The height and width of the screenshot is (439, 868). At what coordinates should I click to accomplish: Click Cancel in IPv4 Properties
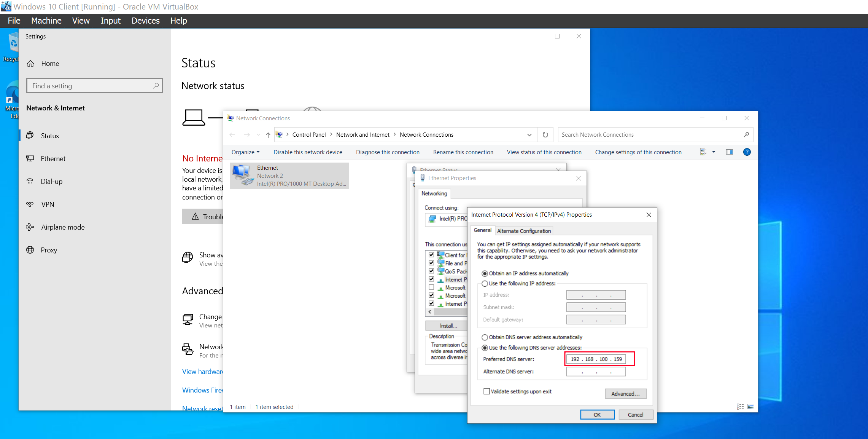point(636,415)
